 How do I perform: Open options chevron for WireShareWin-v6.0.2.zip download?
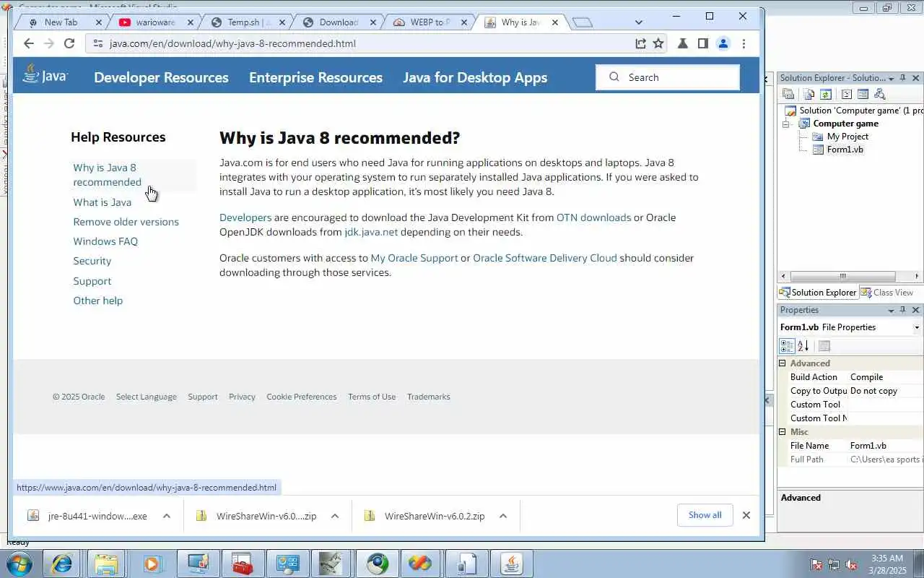[x=503, y=516]
